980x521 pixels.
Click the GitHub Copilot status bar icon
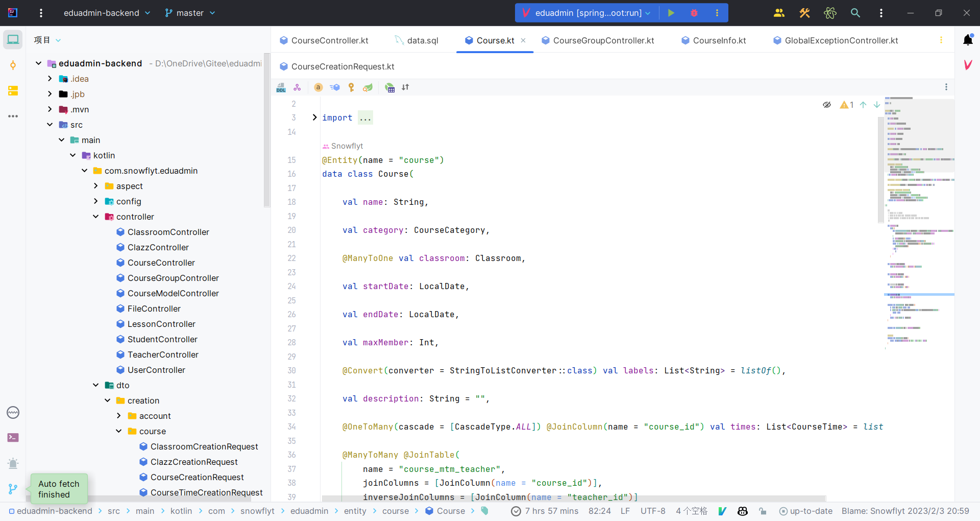pos(743,511)
